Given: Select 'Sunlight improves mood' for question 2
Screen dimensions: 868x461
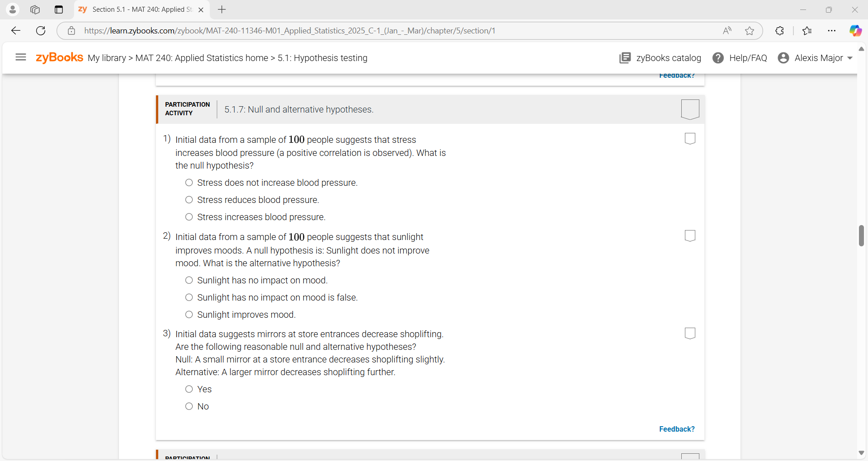Looking at the screenshot, I should coord(189,315).
